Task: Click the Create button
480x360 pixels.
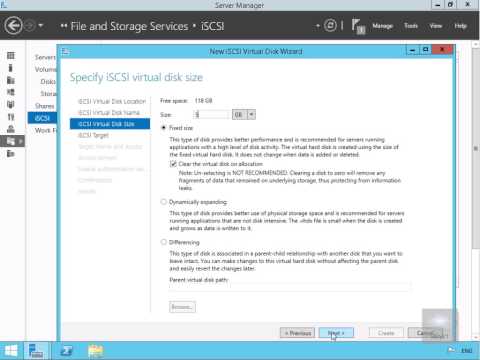Action: tap(386, 333)
